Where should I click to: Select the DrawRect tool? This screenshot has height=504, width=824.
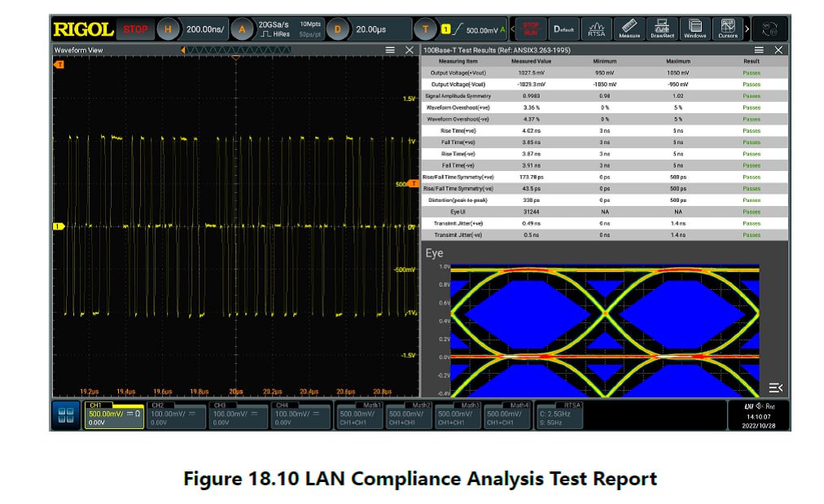pos(662,30)
